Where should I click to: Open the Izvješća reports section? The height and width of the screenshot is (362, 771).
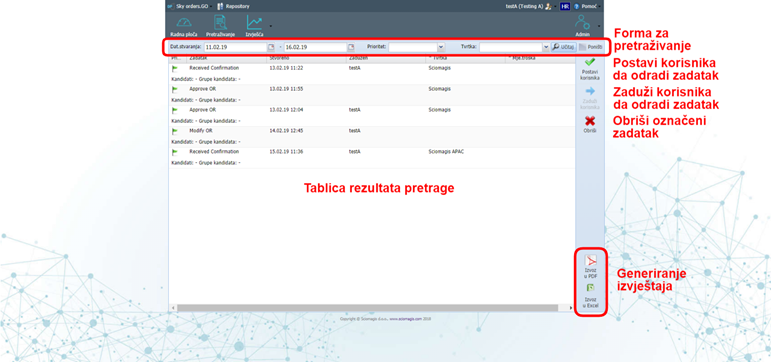[254, 27]
